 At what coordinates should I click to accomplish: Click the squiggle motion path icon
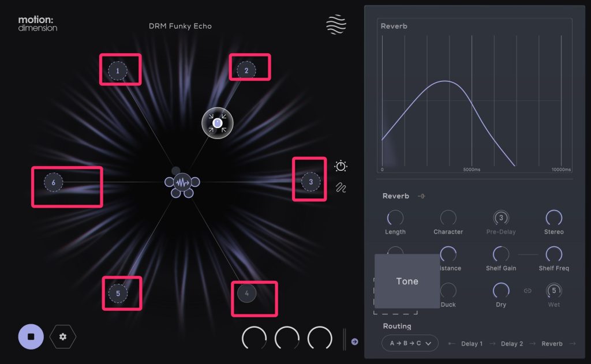pyautogui.click(x=341, y=187)
